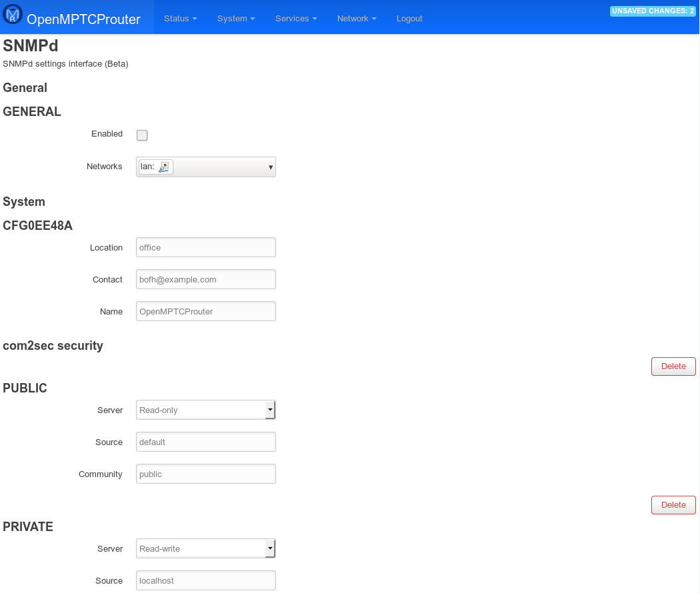View the Unsaved Changes badge
Screen dimensions: 700x595
(653, 11)
